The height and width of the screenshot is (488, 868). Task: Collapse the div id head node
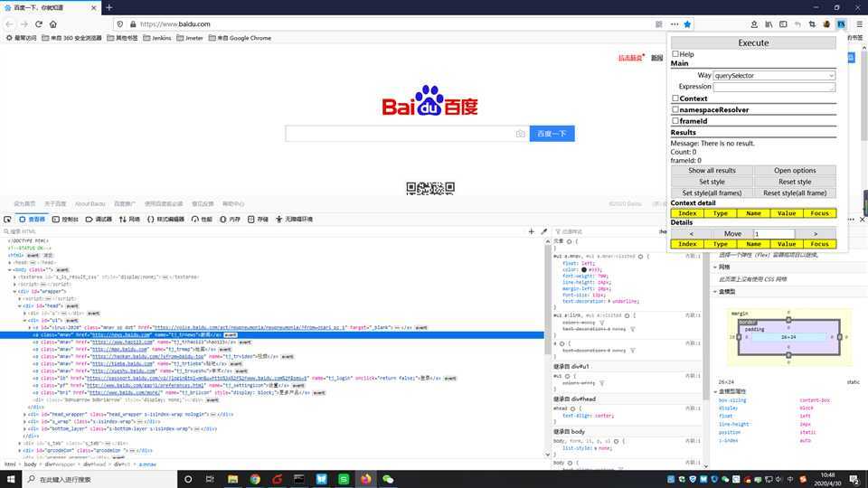coord(20,306)
